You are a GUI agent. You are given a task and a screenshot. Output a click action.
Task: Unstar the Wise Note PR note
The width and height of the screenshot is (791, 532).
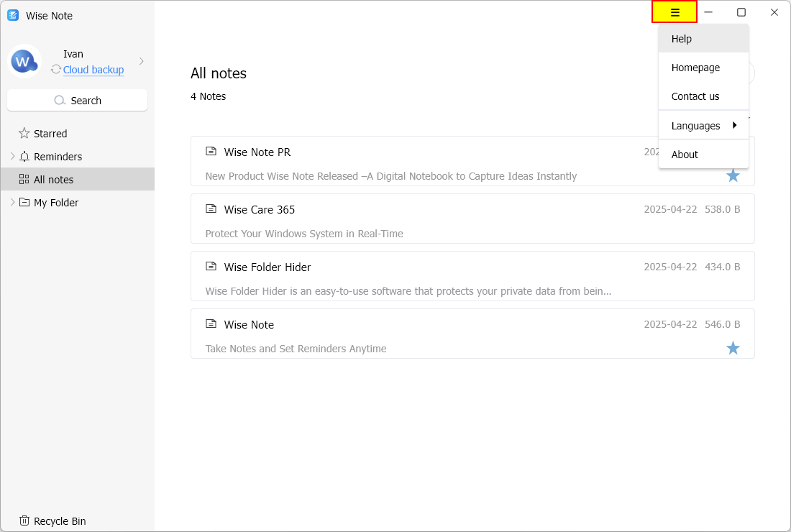pyautogui.click(x=733, y=175)
